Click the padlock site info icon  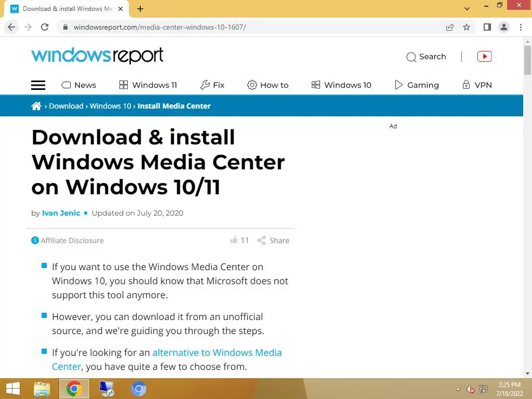66,27
